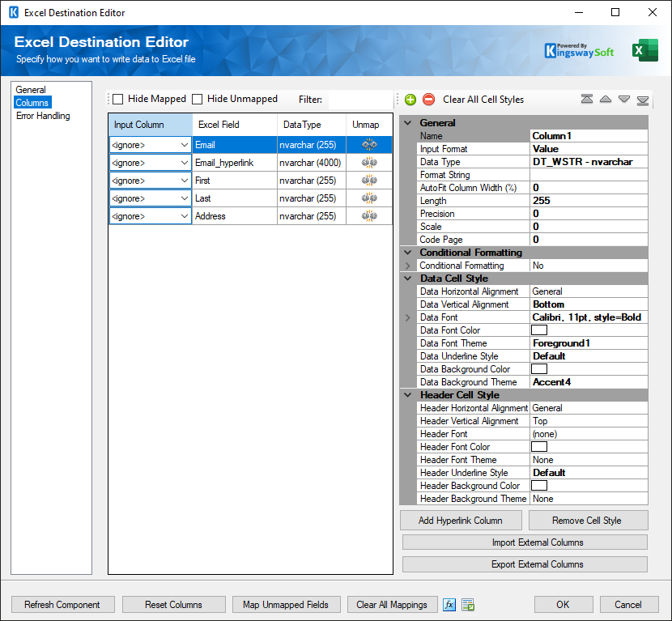Viewport: 672px width, 621px height.
Task: Move selected cell style to the bottom
Action: tap(643, 99)
